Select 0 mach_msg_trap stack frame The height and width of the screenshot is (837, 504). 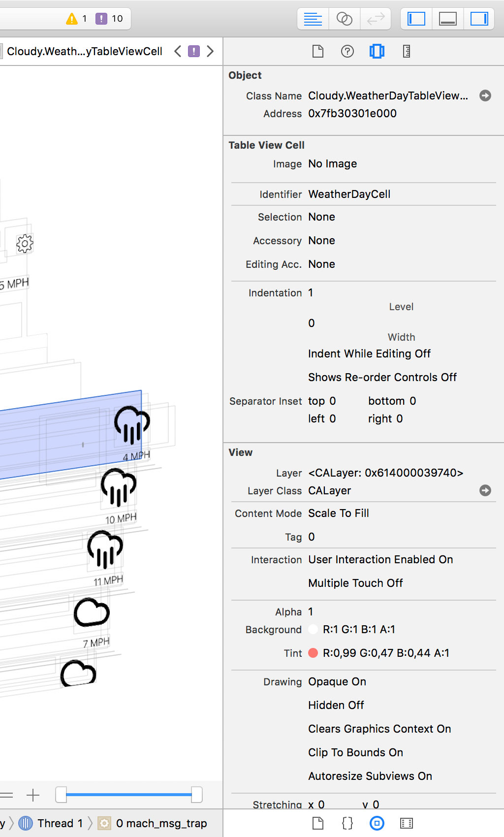click(x=153, y=823)
